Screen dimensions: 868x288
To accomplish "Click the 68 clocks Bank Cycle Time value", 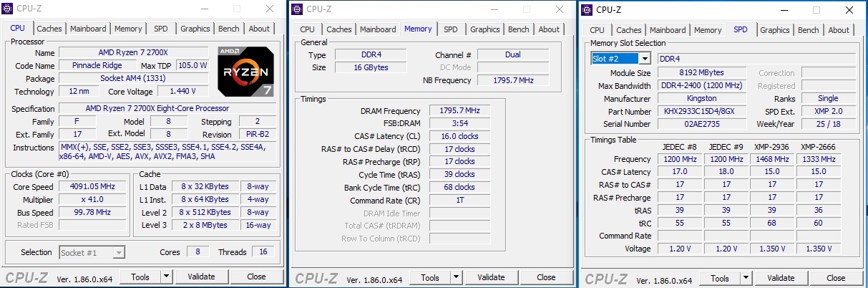I will click(459, 187).
